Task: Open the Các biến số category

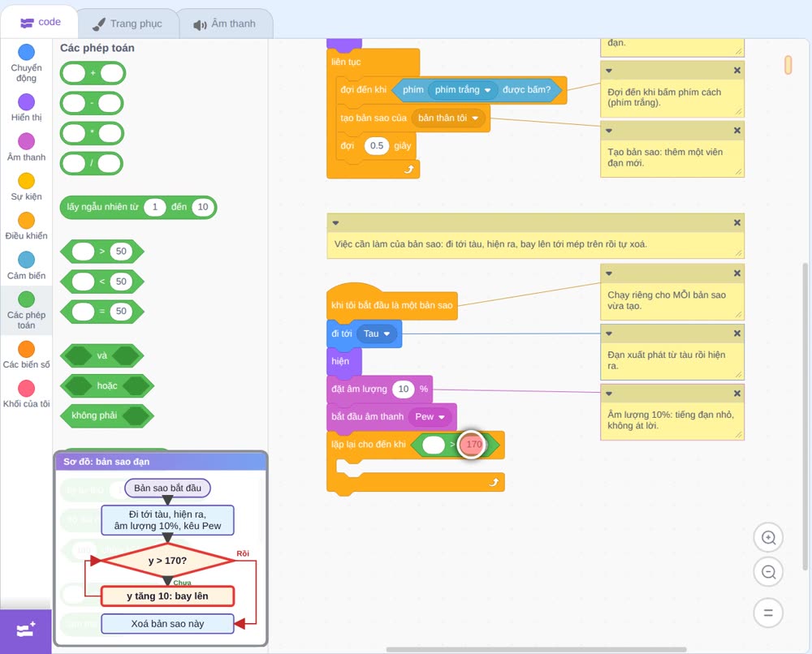Action: coord(27,355)
